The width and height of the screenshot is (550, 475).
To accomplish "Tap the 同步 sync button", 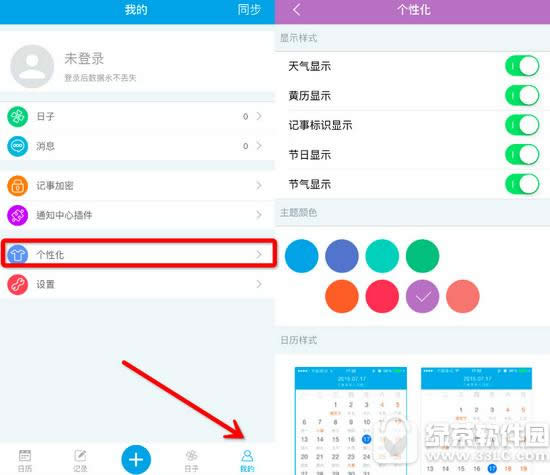I will pos(249,9).
